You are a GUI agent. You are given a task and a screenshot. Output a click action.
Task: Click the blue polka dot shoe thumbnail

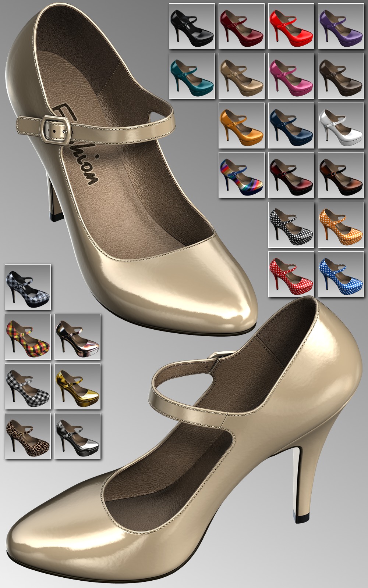tap(341, 274)
